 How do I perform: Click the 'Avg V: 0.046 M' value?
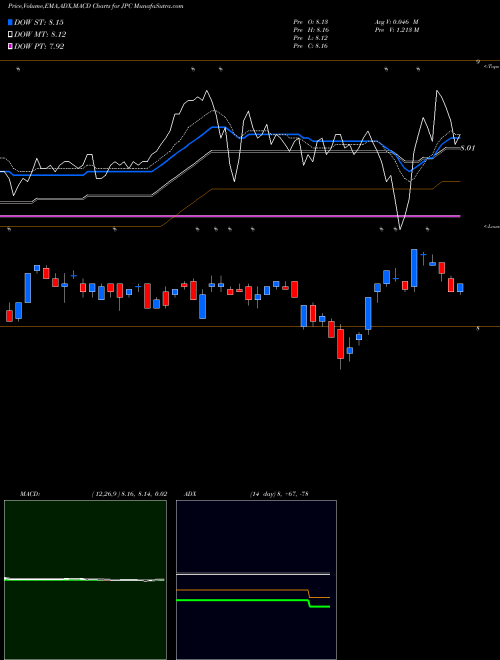point(396,22)
